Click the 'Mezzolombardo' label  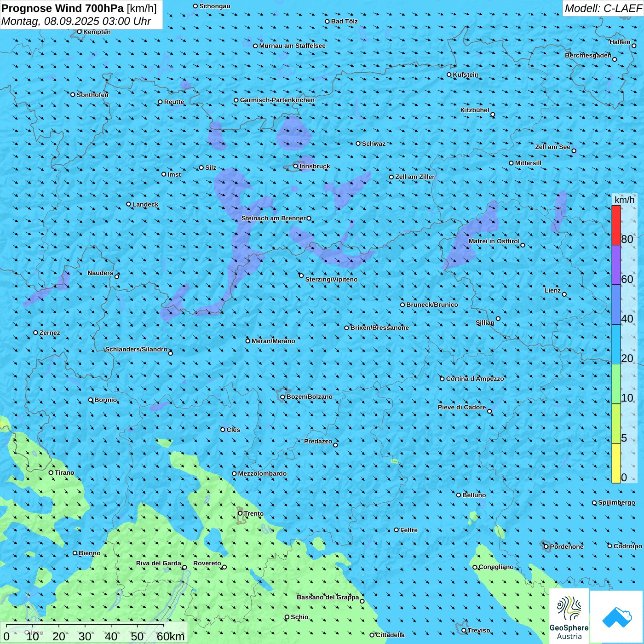262,473
